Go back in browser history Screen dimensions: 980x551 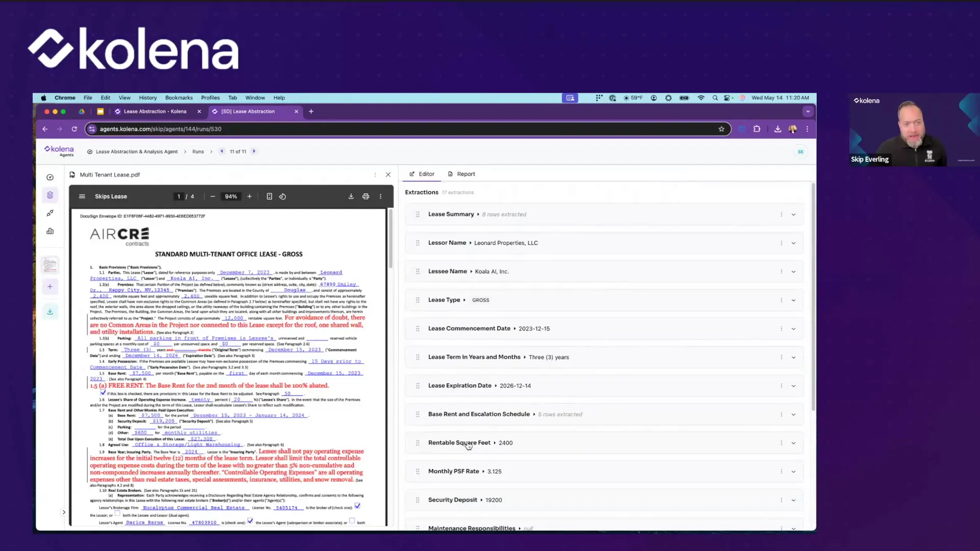45,129
